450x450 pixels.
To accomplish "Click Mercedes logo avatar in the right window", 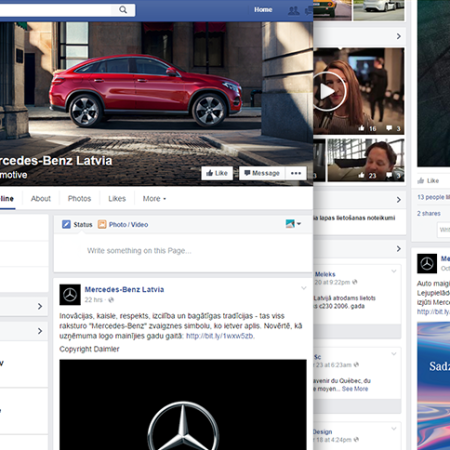I will (427, 264).
